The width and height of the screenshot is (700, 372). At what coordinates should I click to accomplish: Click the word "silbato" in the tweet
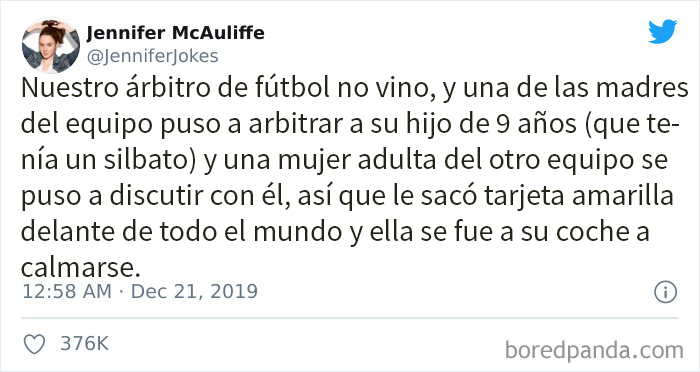[x=145, y=160]
